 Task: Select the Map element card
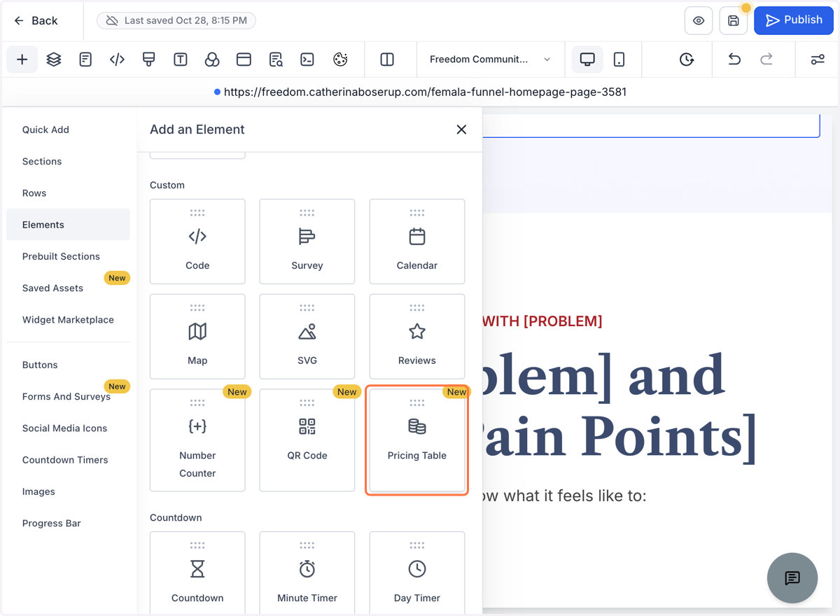[x=197, y=337]
